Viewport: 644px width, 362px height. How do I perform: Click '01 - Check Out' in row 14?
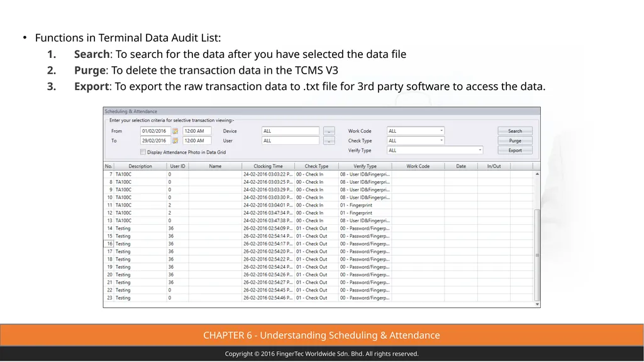coord(311,229)
